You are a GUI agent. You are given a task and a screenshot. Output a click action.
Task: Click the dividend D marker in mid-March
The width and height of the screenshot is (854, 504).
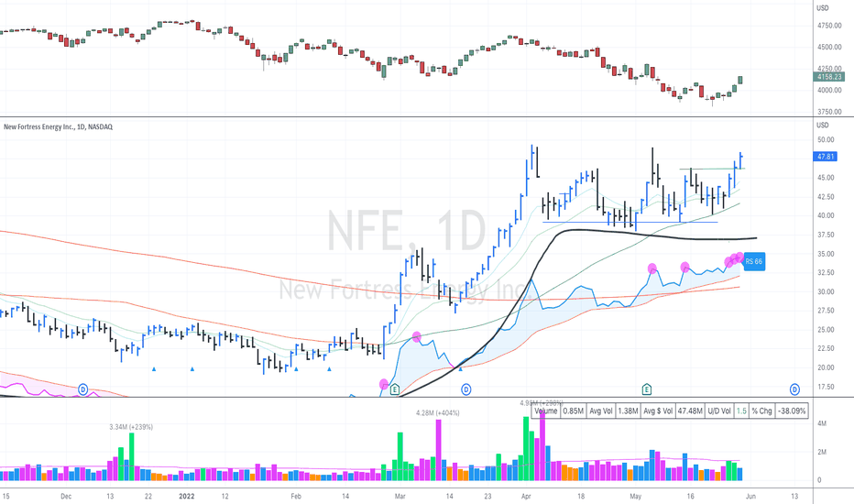pos(466,389)
